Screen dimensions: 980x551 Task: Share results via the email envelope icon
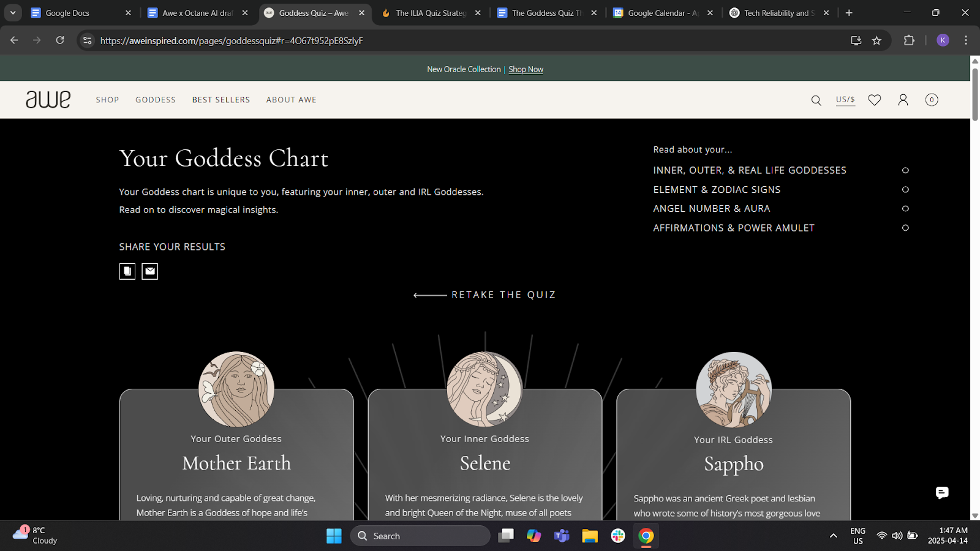[150, 271]
